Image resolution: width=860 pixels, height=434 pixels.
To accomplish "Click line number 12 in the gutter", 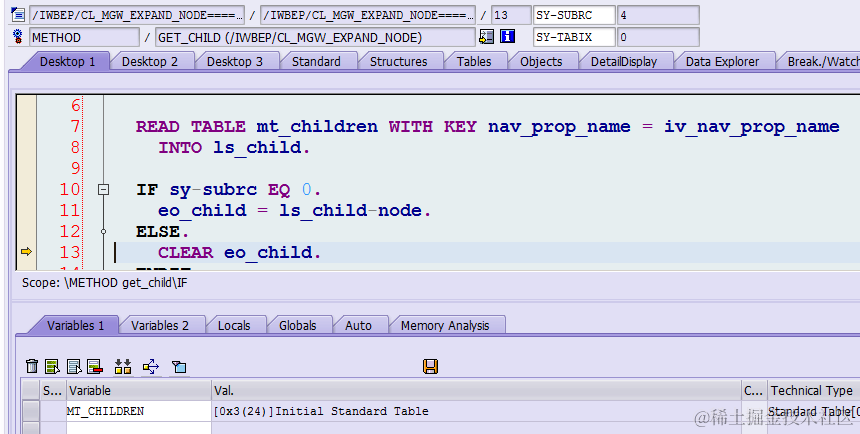I will [x=70, y=231].
